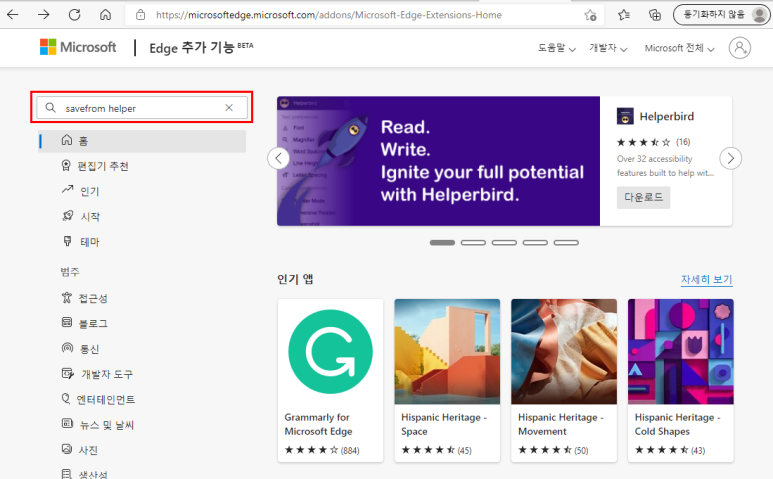Open Hispanic Heritage - Movement theme card
The image size is (773, 479).
pos(564,380)
